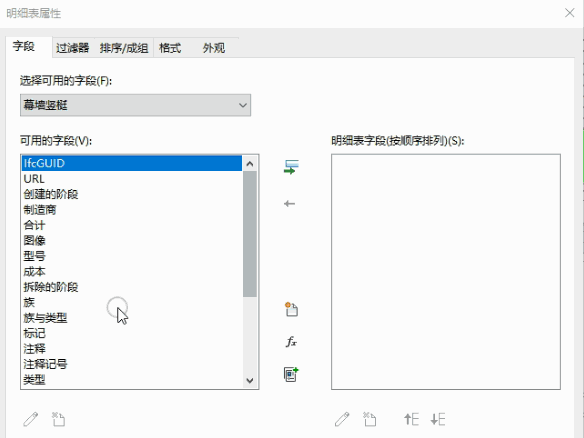
Task: Select the 标记 field
Action: pyautogui.click(x=131, y=333)
